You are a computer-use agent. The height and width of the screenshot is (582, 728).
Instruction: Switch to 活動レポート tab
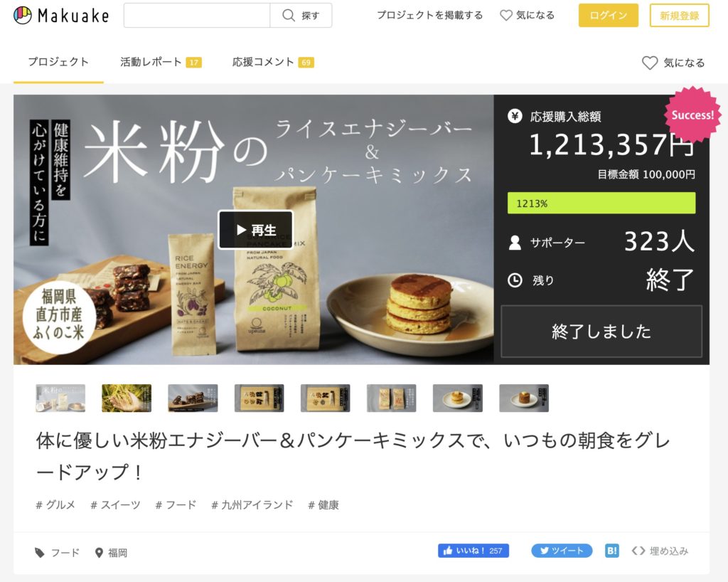coord(161,62)
